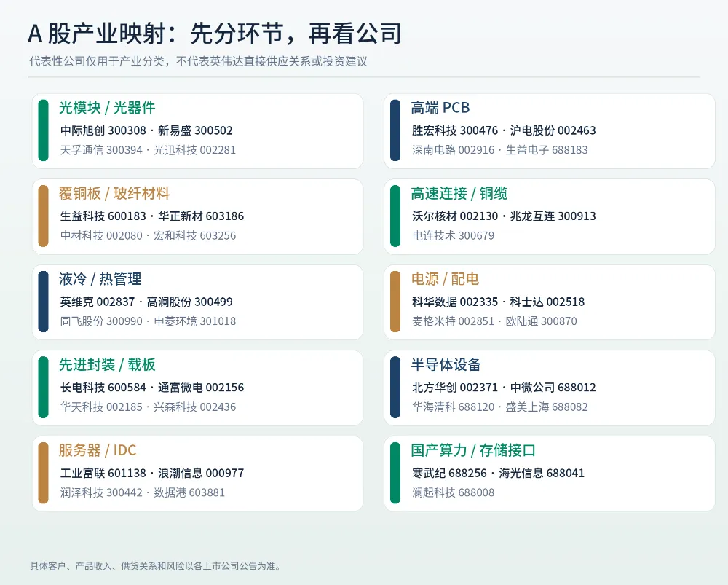Click the line 麦格米特 002851 · 欧陆通 300870
Screen dimensions: 728x585
(494, 321)
